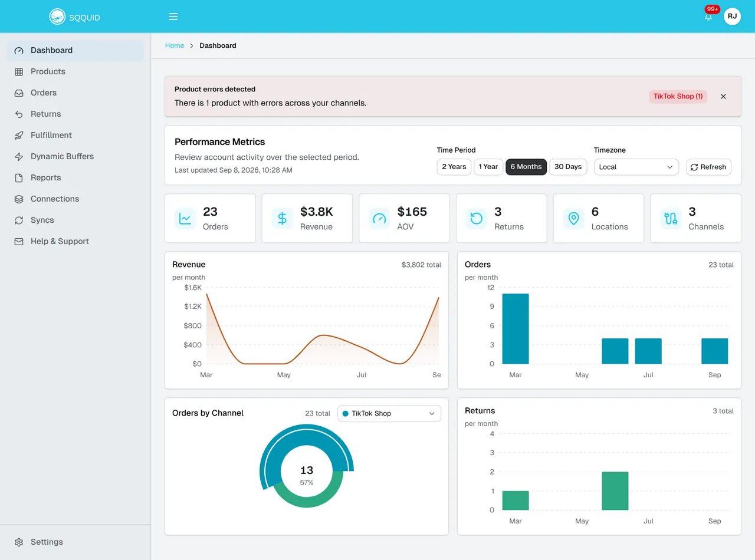Toggle the hamburger sidebar menu icon
This screenshot has width=755, height=560.
tap(173, 17)
